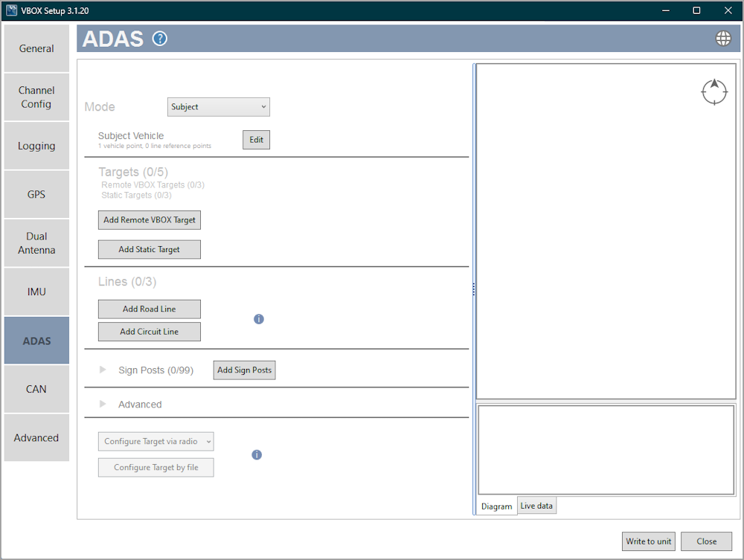Image resolution: width=744 pixels, height=560 pixels.
Task: Click Add Sign Posts button
Action: (x=244, y=370)
